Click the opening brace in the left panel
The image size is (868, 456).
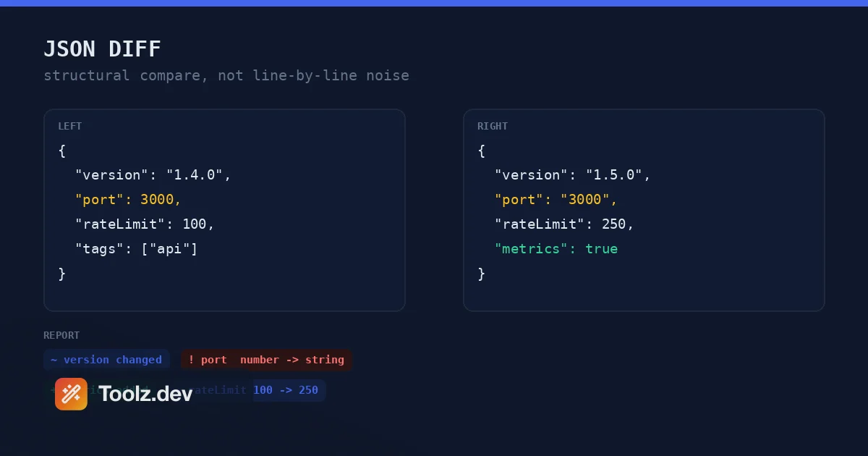[x=62, y=151]
